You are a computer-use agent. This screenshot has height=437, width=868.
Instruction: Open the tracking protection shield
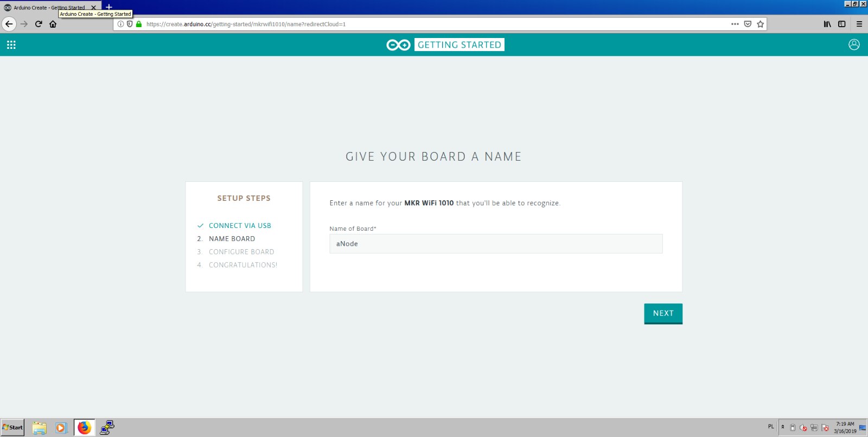point(130,24)
